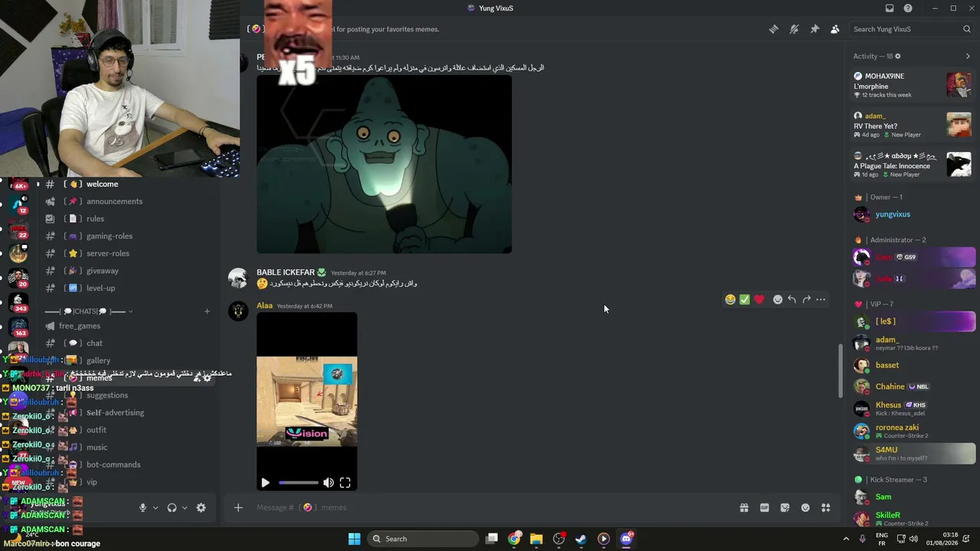
Task: Switch to the giveaway channel
Action: click(127, 271)
